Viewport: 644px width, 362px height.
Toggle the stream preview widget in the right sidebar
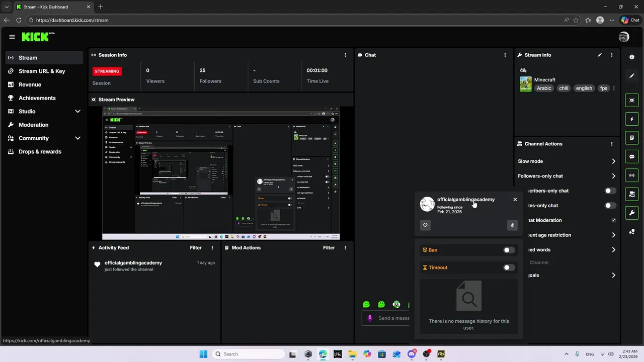(632, 100)
